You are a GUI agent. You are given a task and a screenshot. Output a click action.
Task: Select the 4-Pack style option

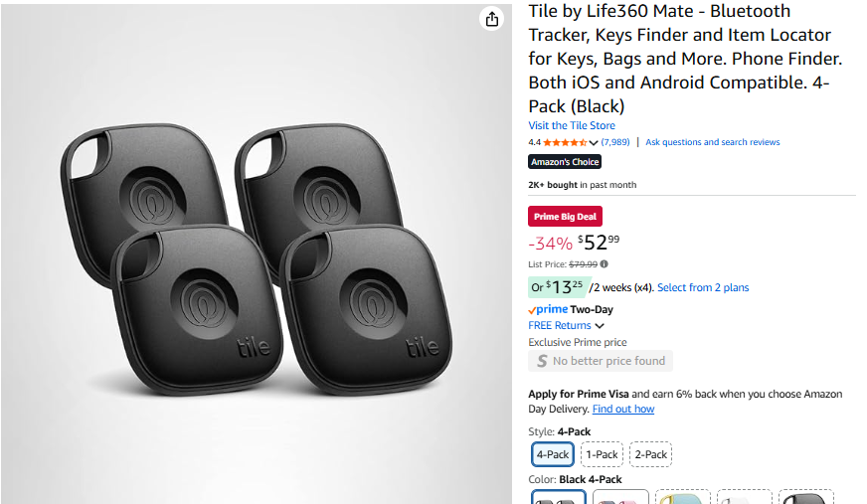click(553, 454)
